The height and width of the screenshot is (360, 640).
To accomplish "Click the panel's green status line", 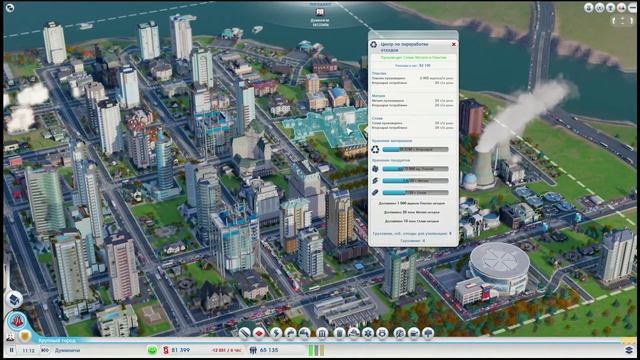I will [x=413, y=58].
